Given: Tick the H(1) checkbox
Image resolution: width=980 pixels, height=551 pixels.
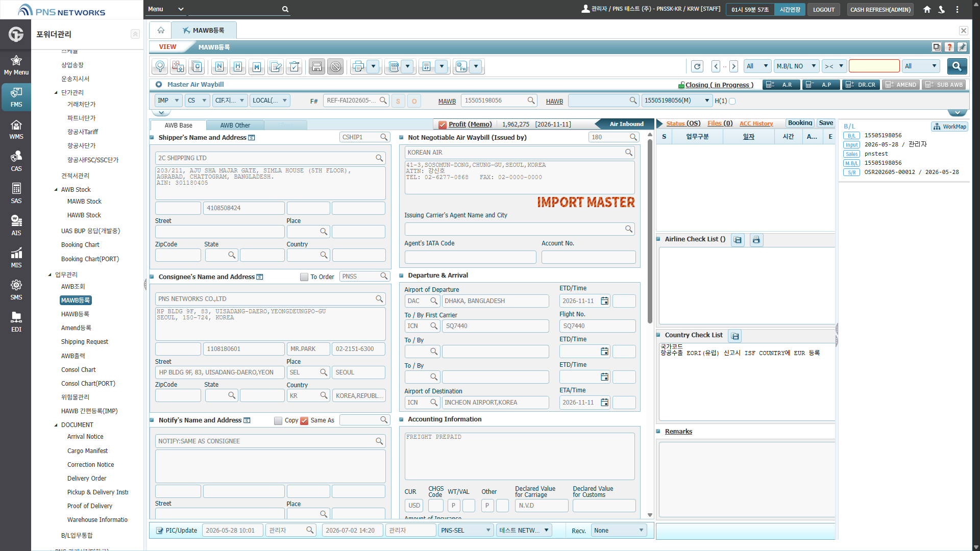Looking at the screenshot, I should (732, 101).
